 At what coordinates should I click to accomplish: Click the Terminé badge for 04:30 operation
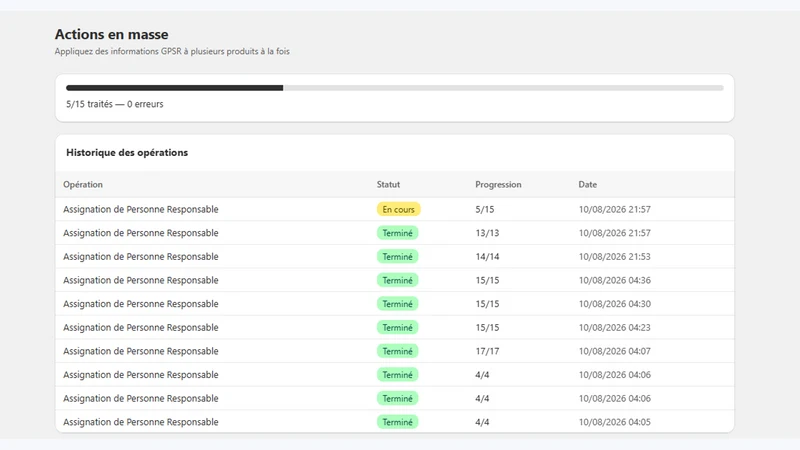397,304
